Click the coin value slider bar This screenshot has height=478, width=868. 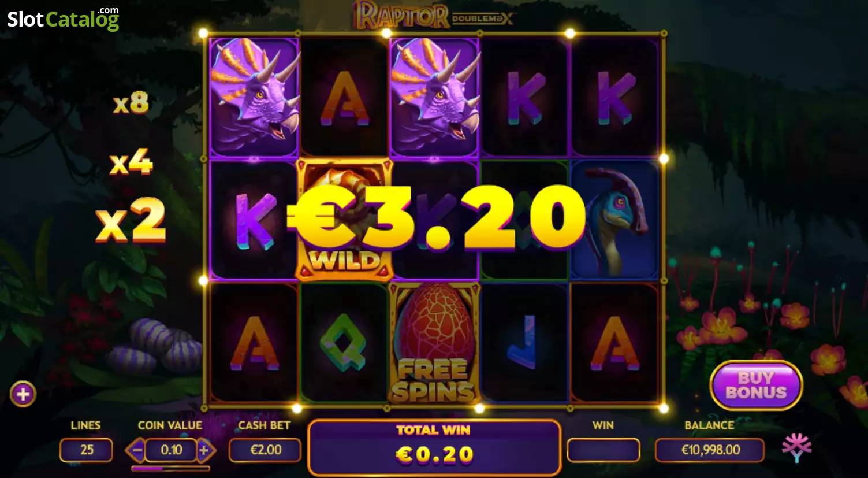170,469
